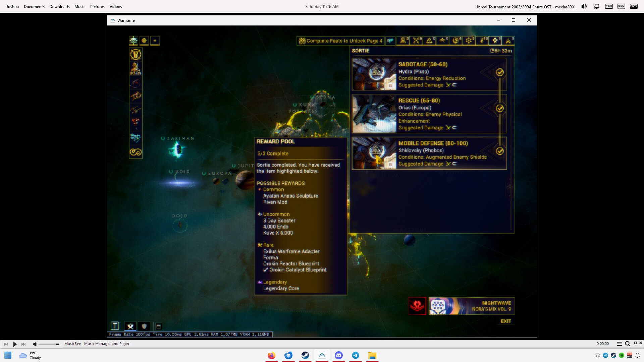Image resolution: width=644 pixels, height=362 pixels.
Task: Switch to the chevron rank tab with badge 0
Action: (443, 41)
